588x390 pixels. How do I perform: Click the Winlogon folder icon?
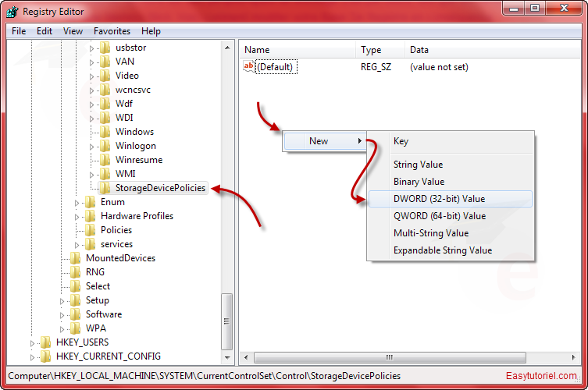coord(105,146)
